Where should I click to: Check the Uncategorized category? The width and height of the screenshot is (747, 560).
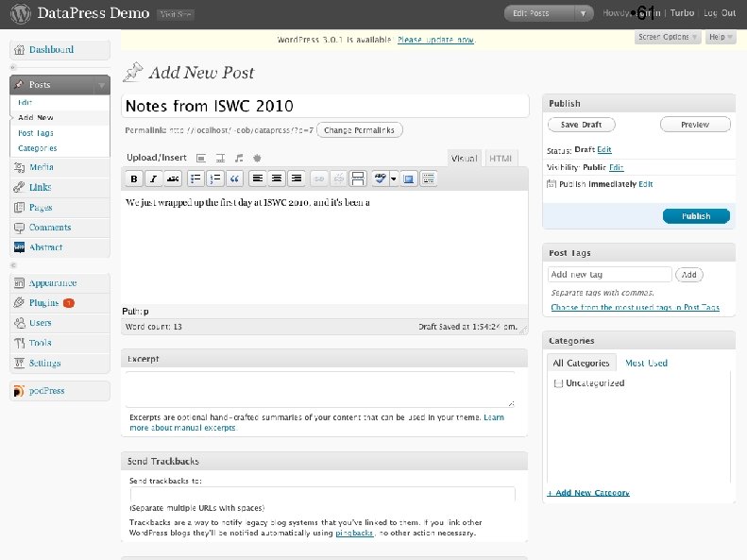point(558,383)
